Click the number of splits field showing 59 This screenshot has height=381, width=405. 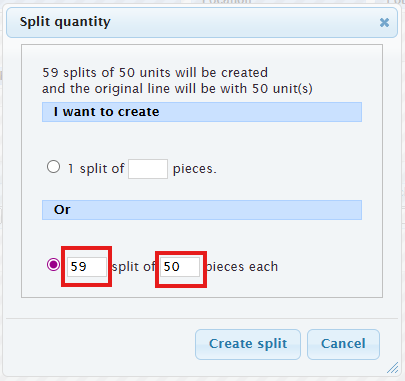87,267
